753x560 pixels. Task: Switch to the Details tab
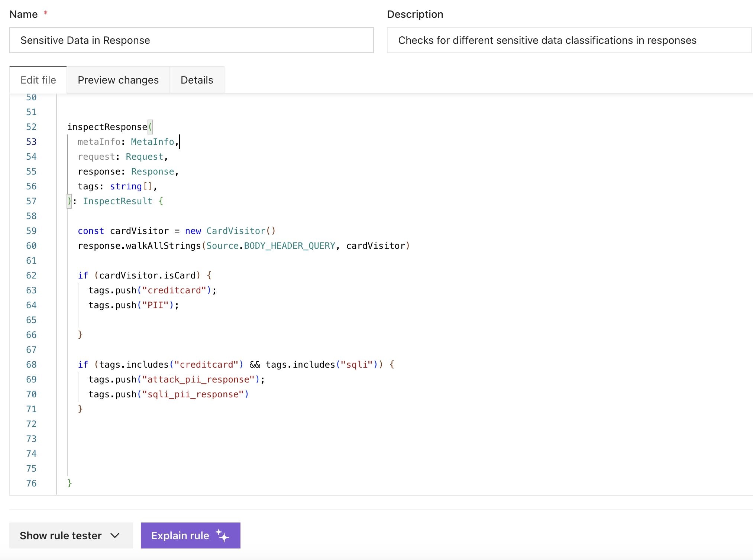197,80
